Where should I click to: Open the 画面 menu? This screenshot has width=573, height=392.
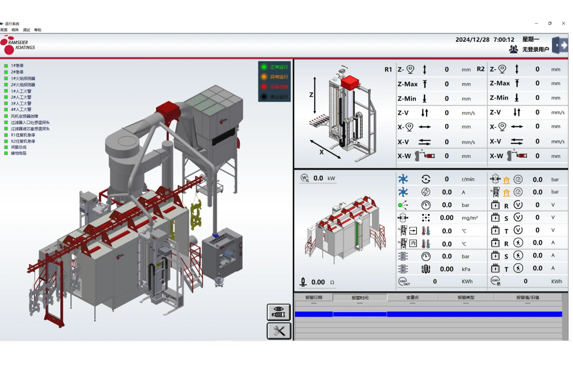pos(4,30)
